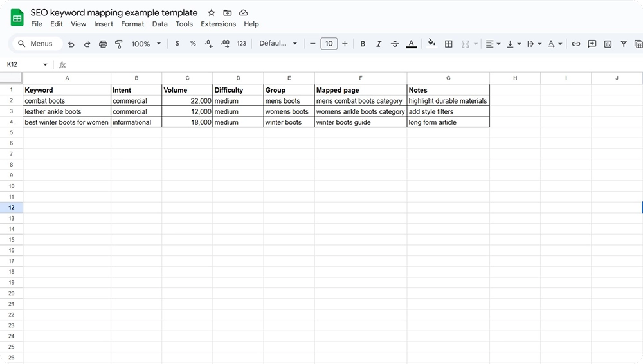Expand the Name box dropdown arrow
This screenshot has height=364, width=643.
45,64
